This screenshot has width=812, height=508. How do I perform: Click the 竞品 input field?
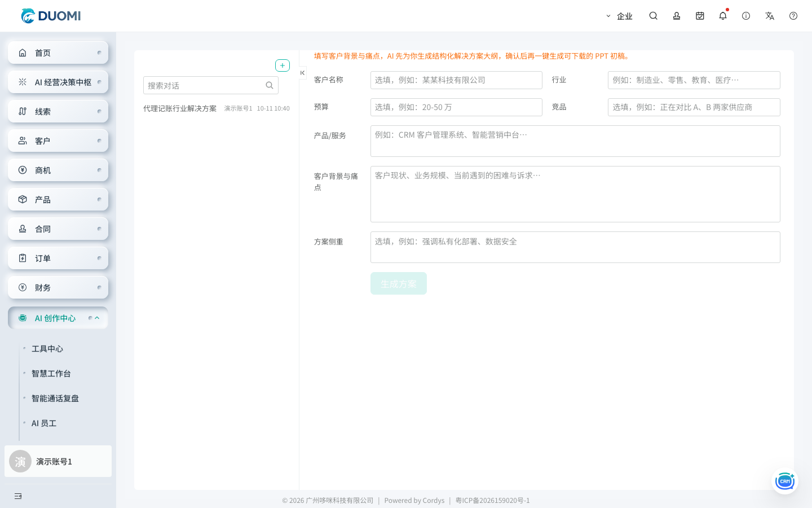coord(694,107)
